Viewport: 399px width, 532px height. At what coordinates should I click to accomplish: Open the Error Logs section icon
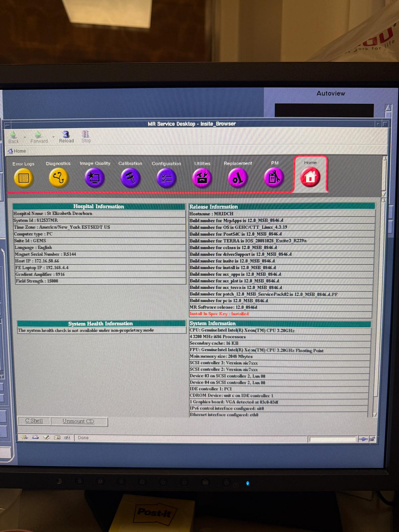(23, 178)
